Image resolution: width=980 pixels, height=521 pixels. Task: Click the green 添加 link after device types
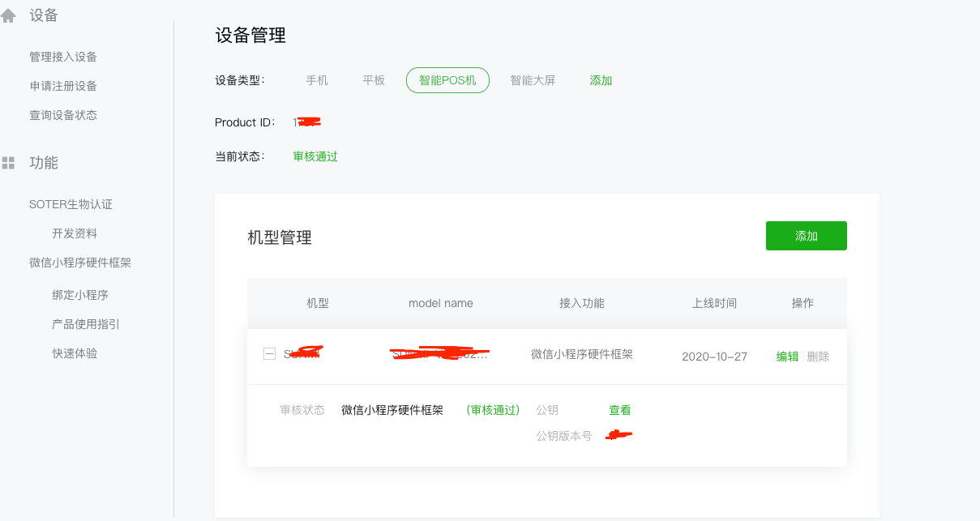[x=601, y=80]
